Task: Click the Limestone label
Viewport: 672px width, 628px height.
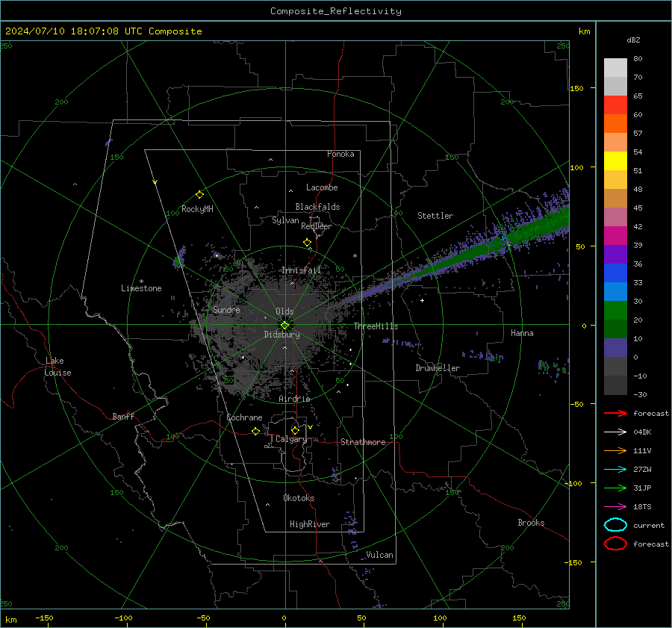Action: [x=141, y=288]
